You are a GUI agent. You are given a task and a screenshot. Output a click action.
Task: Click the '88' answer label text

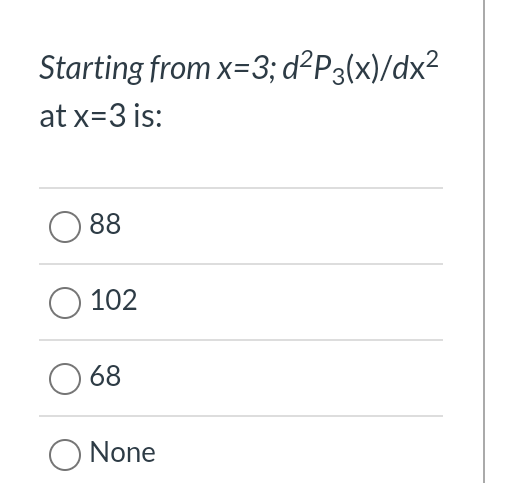coord(105,224)
